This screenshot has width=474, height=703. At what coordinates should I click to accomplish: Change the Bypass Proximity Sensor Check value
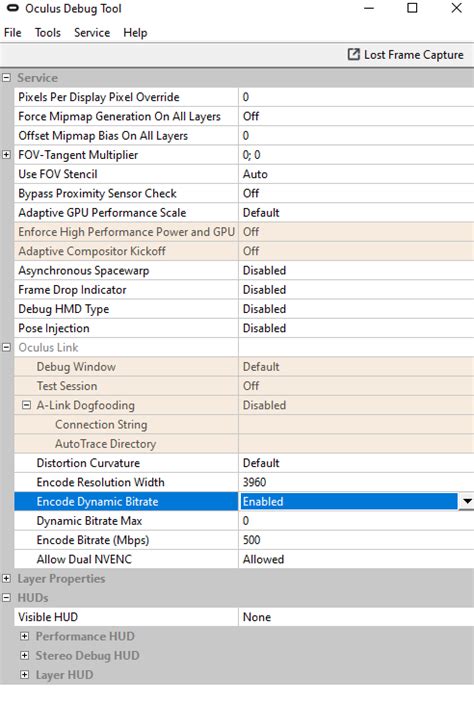click(x=356, y=193)
